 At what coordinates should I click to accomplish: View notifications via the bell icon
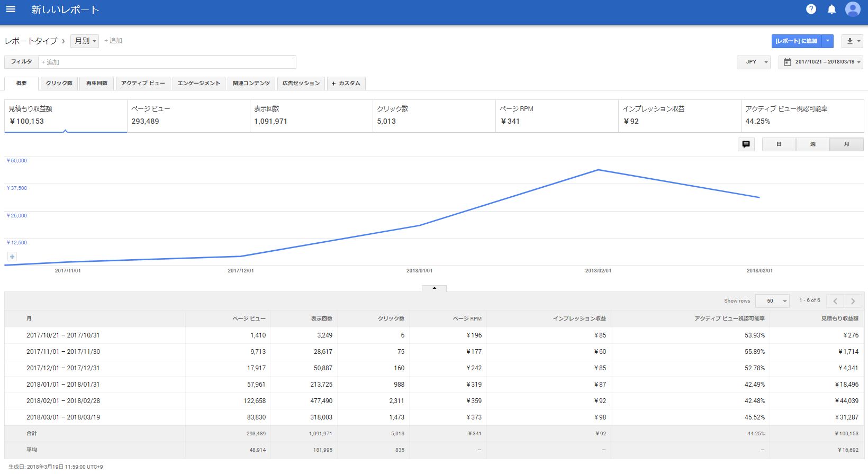click(x=831, y=9)
